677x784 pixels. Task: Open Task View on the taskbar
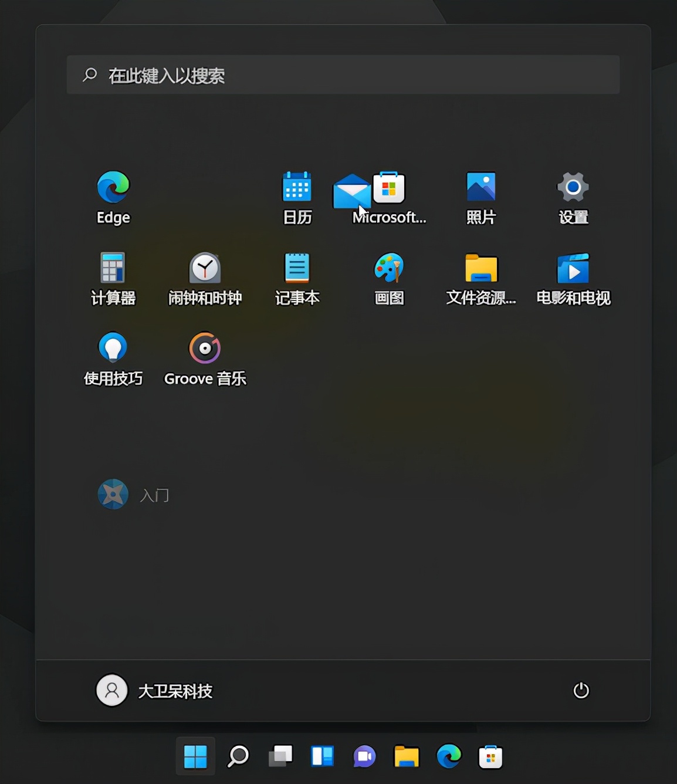coord(280,757)
